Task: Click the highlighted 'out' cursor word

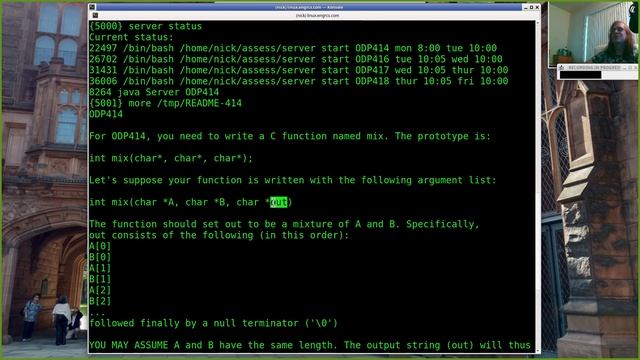Action: tap(279, 202)
